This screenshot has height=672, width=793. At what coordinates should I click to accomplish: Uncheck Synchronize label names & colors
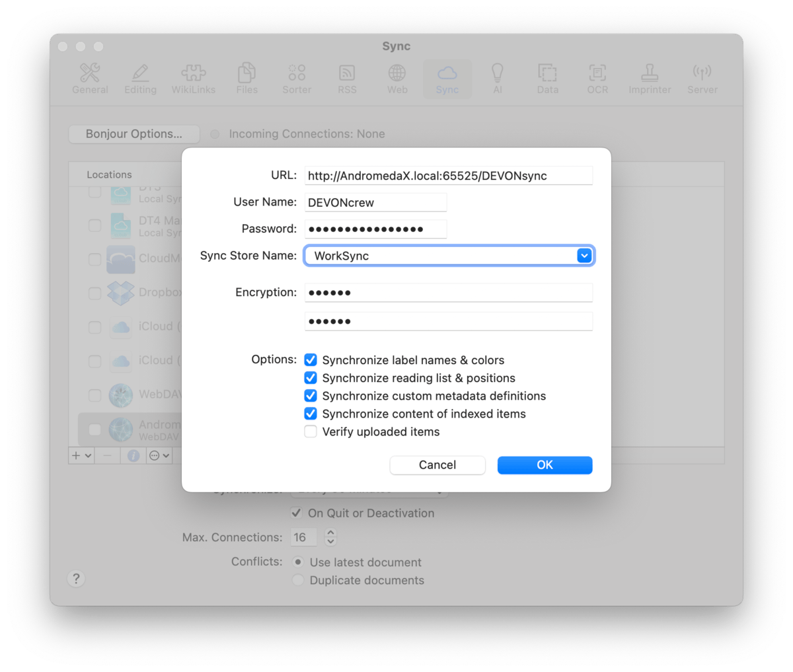[311, 360]
